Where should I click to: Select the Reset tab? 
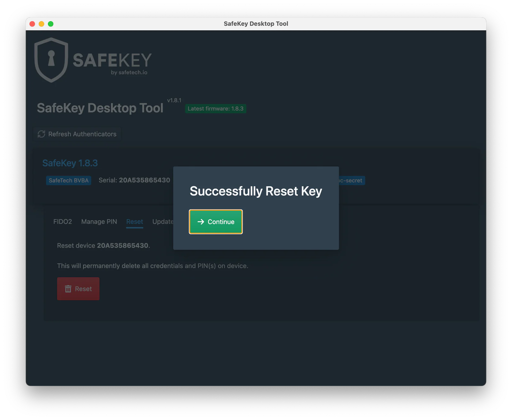tap(134, 222)
